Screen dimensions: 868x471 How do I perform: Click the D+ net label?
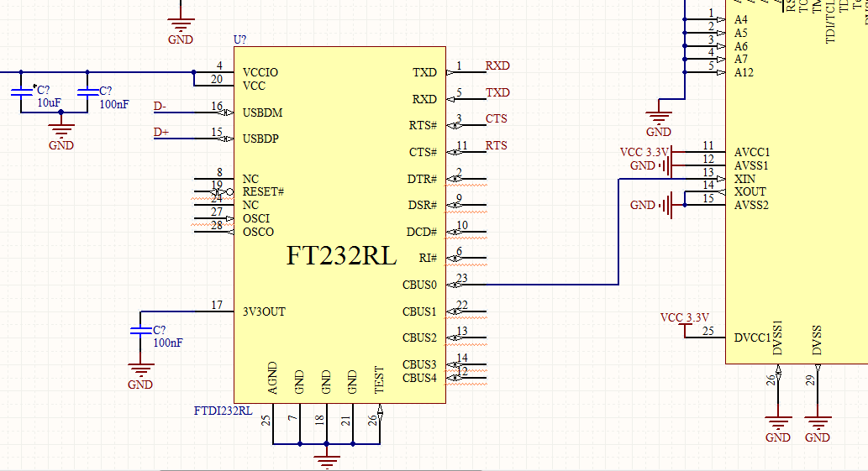click(x=161, y=132)
